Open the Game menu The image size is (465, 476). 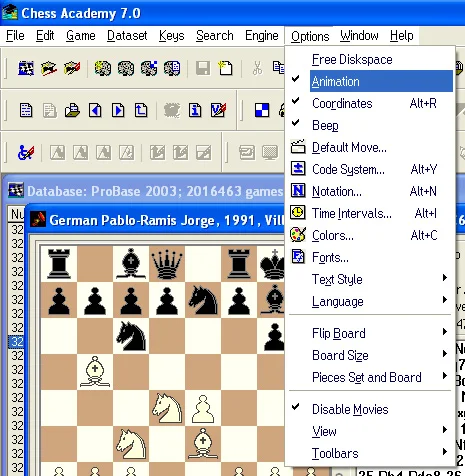(x=81, y=35)
